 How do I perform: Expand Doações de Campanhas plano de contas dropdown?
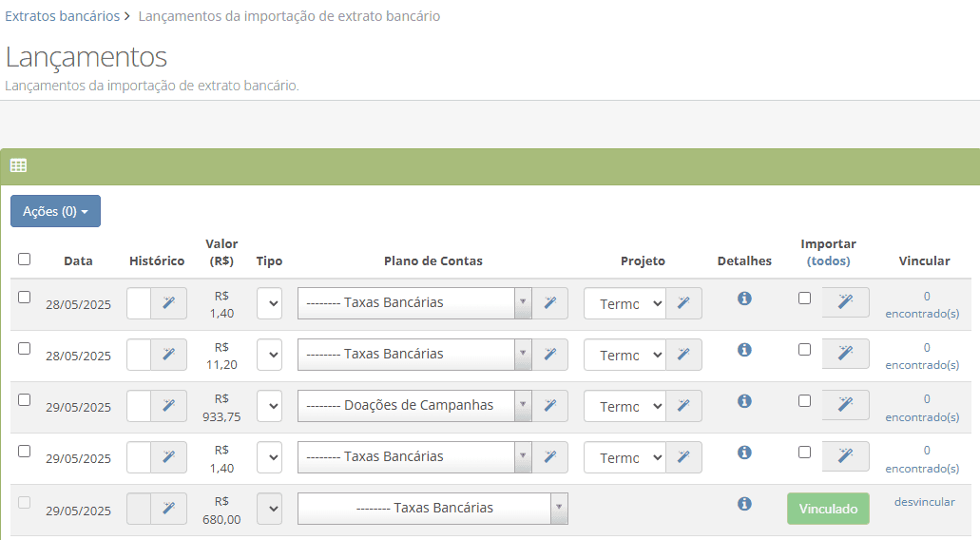pyautogui.click(x=414, y=406)
